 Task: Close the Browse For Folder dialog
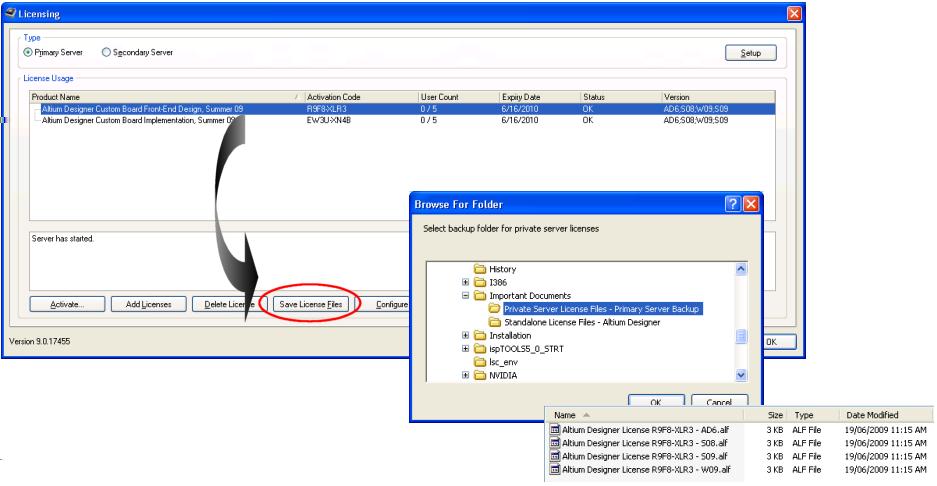(751, 204)
